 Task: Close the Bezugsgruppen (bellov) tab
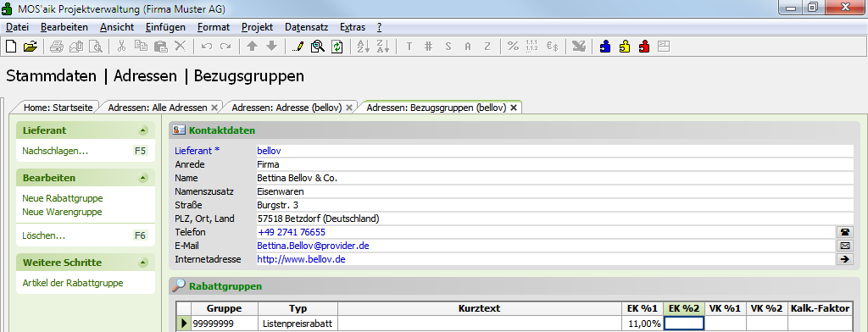point(513,108)
